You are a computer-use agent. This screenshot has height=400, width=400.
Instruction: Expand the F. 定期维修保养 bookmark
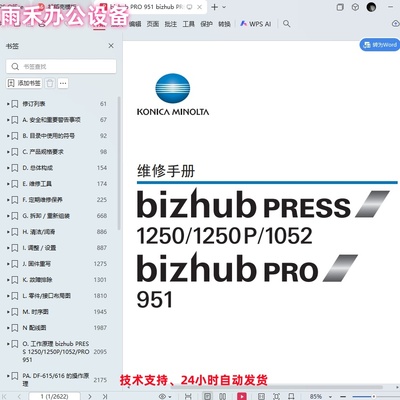pos(8,200)
